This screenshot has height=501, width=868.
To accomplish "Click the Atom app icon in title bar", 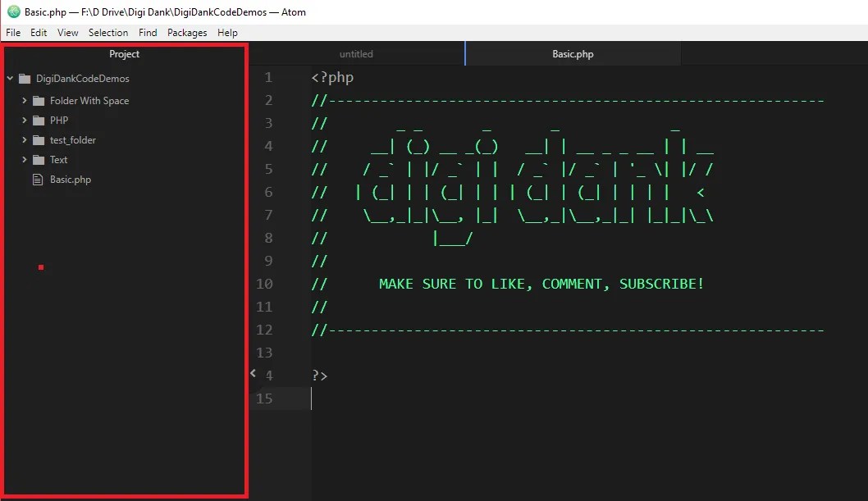I will tap(13, 11).
